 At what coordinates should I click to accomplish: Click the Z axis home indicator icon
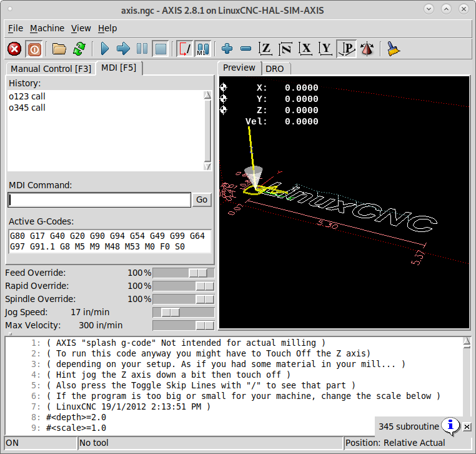click(224, 110)
